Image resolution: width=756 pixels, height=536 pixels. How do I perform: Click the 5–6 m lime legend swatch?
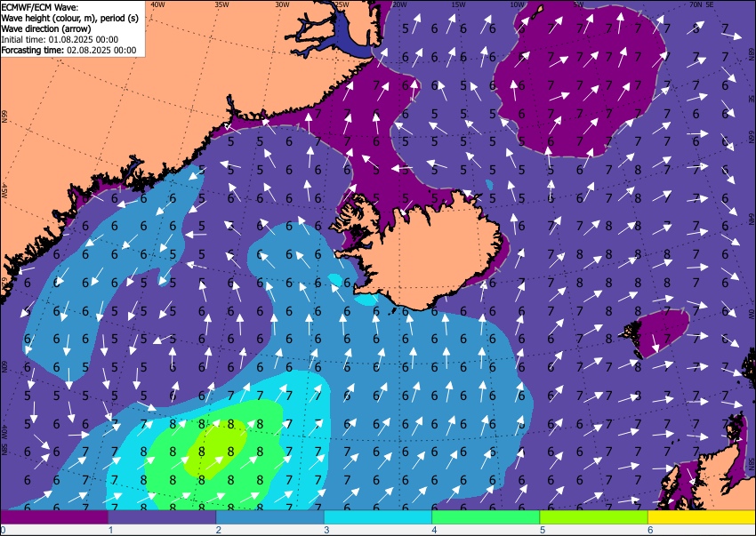(x=594, y=517)
